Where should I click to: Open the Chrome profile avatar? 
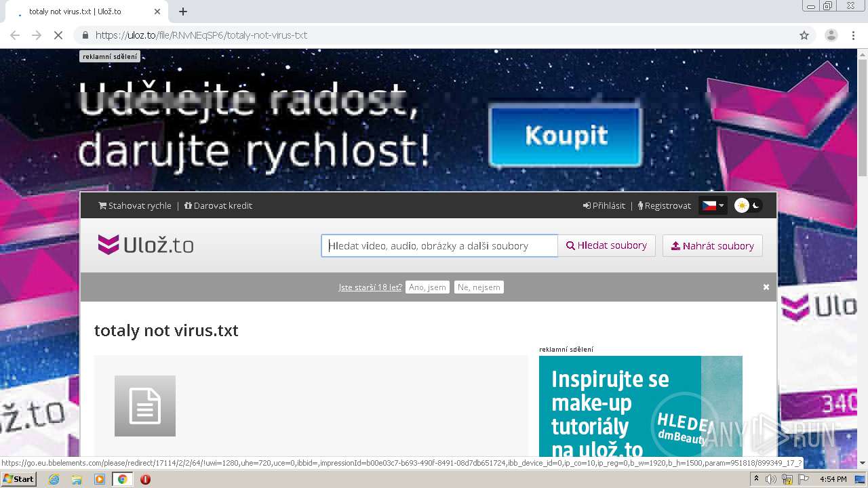831,35
